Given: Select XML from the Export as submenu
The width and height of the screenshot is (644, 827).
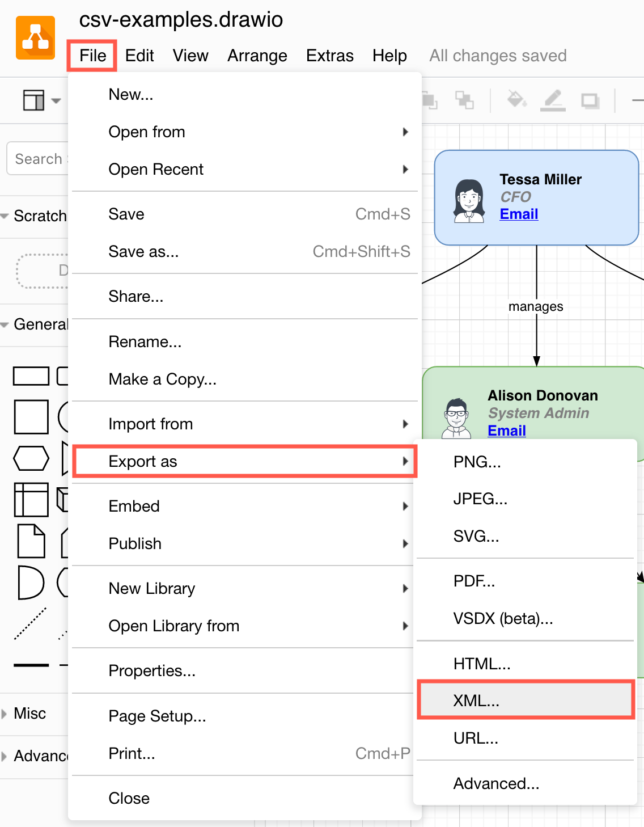Looking at the screenshot, I should [x=476, y=700].
